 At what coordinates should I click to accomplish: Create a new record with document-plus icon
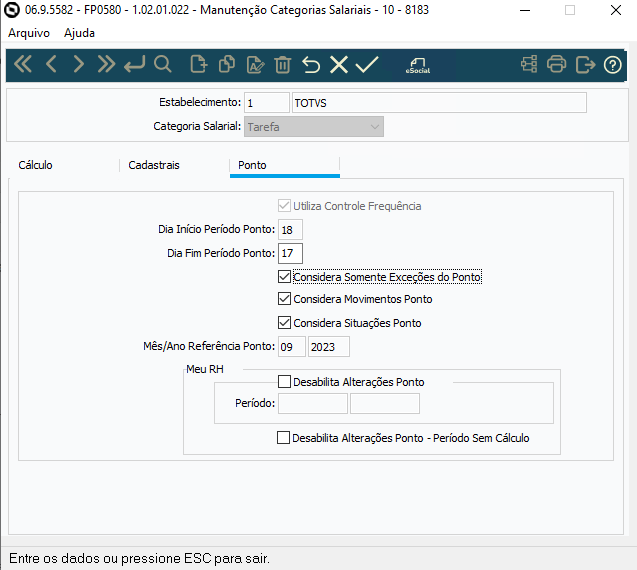199,65
